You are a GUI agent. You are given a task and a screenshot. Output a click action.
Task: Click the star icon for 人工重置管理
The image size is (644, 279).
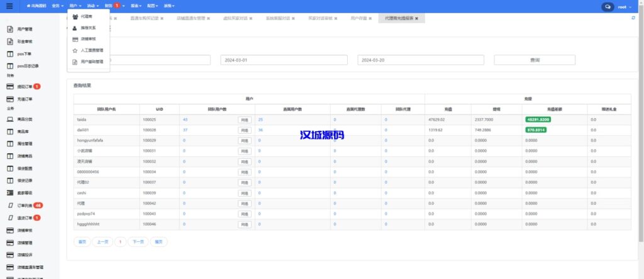[x=75, y=51]
